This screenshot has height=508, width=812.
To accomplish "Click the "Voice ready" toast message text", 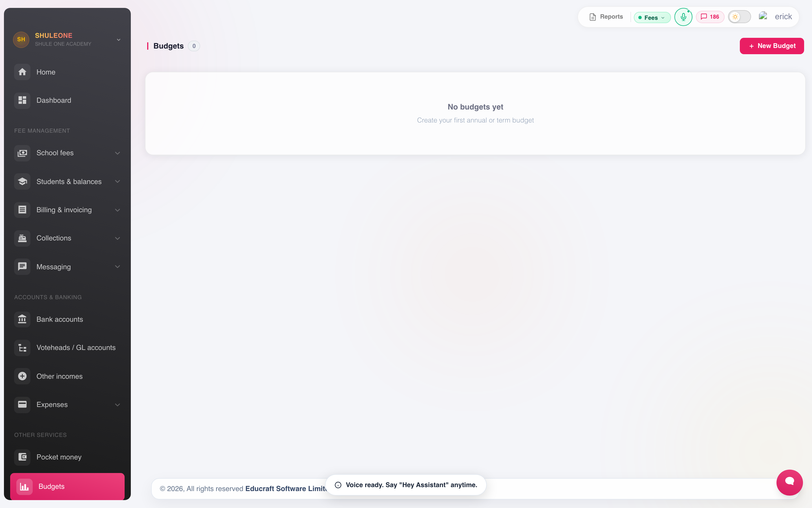I will click(x=411, y=485).
